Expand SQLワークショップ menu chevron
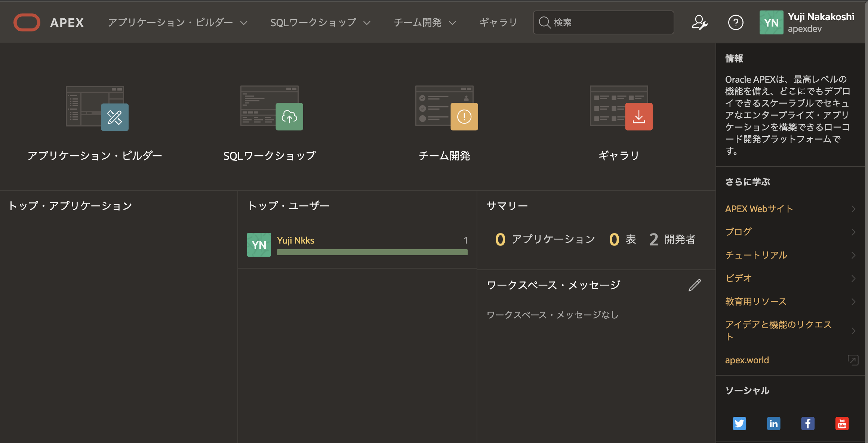Viewport: 868px width, 443px height. 367,23
